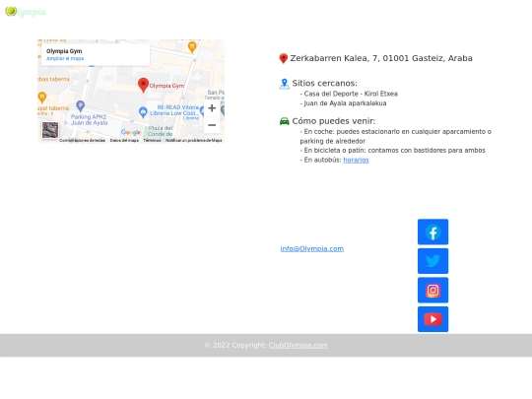Click the '© 2022 Copyright:' footer text
532x399 pixels.
[x=235, y=346]
